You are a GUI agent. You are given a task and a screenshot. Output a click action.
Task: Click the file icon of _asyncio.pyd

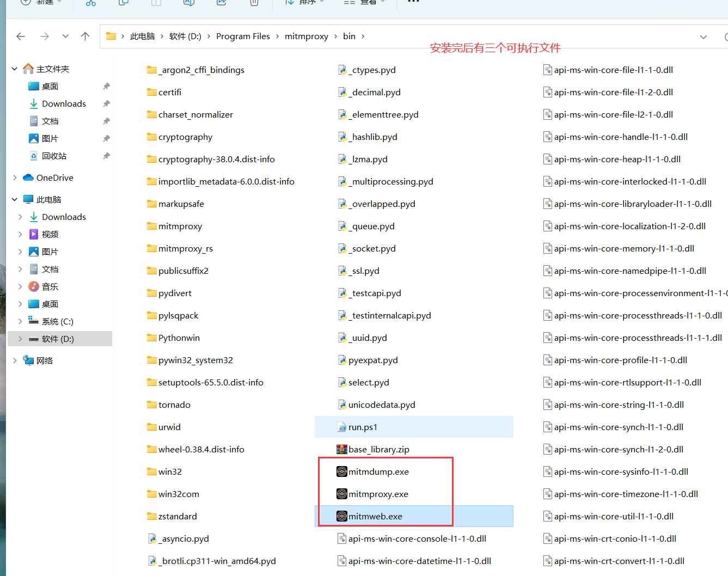[152, 538]
